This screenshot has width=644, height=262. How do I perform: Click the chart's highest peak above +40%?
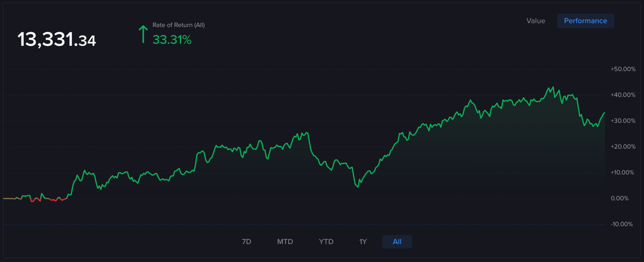(x=553, y=87)
